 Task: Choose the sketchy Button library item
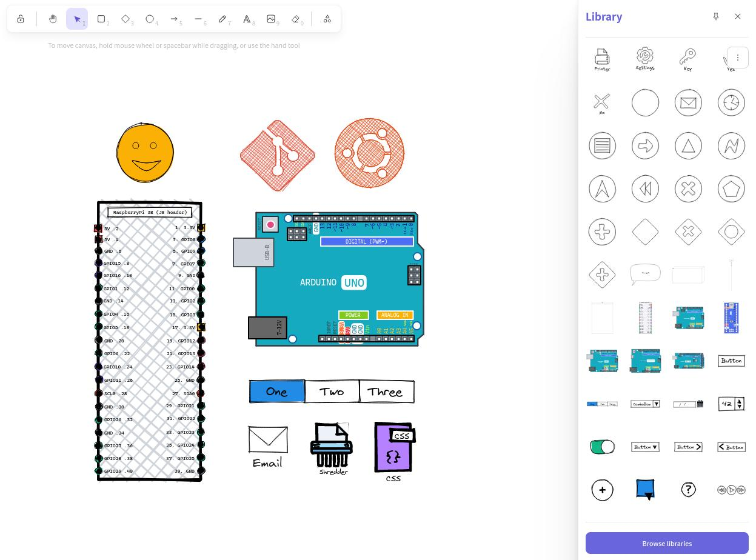tap(731, 361)
